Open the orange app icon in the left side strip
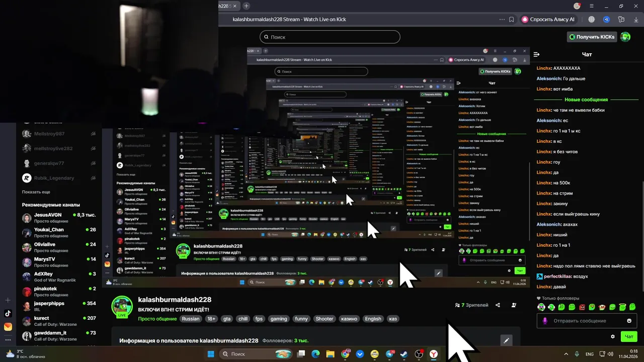 tap(8, 327)
